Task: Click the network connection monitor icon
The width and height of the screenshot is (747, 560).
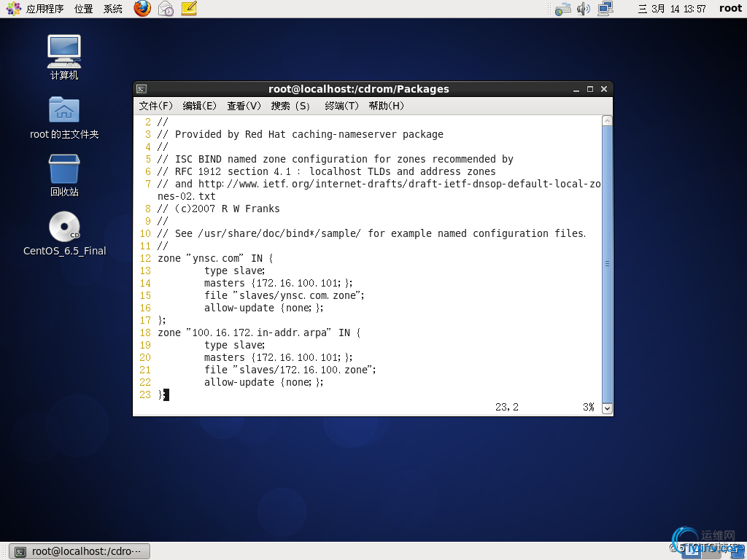Action: (605, 9)
